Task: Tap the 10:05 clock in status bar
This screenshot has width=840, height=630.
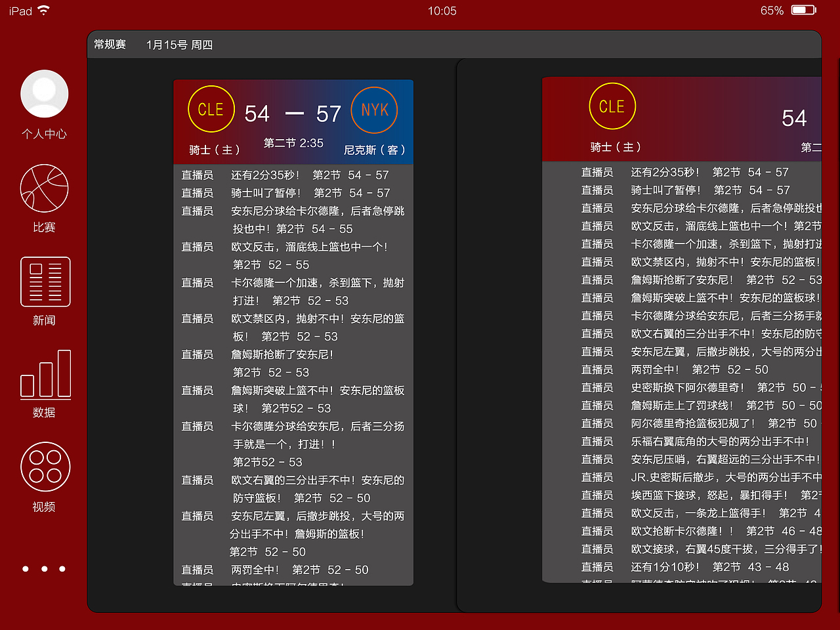Action: point(442,10)
